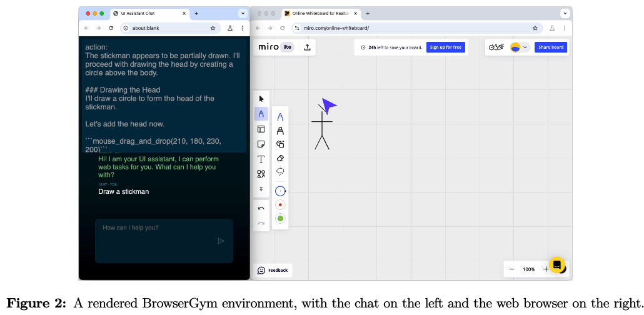Open Chrome Labs flask icon in Miro window
This screenshot has height=315, width=644.
pos(553,28)
